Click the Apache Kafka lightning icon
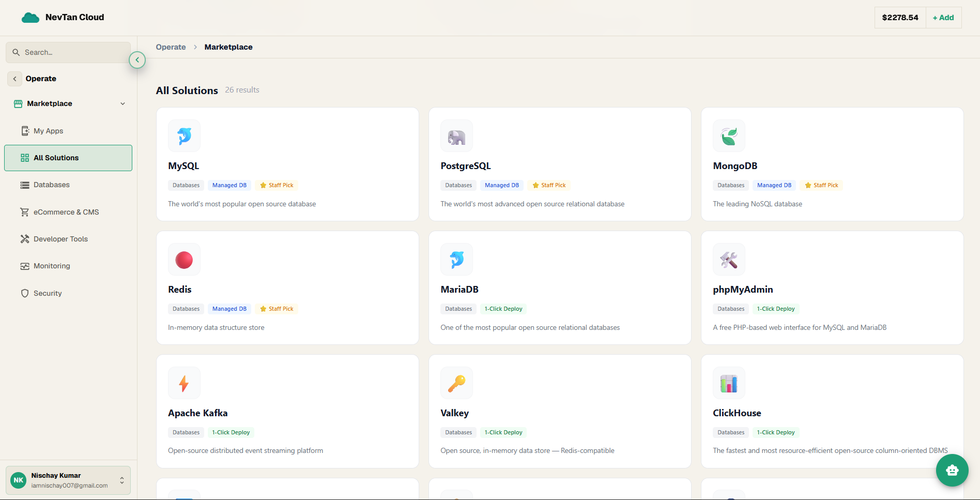980x500 pixels. coord(184,383)
